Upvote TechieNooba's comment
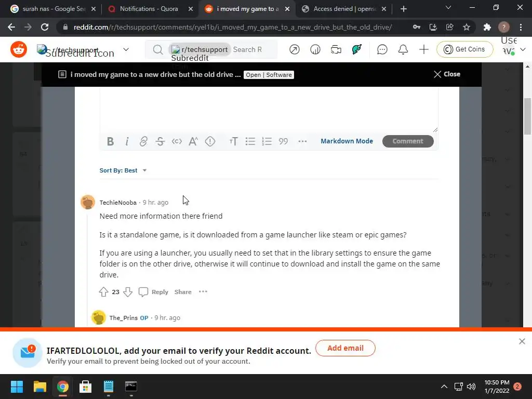This screenshot has height=399, width=532. [103, 292]
